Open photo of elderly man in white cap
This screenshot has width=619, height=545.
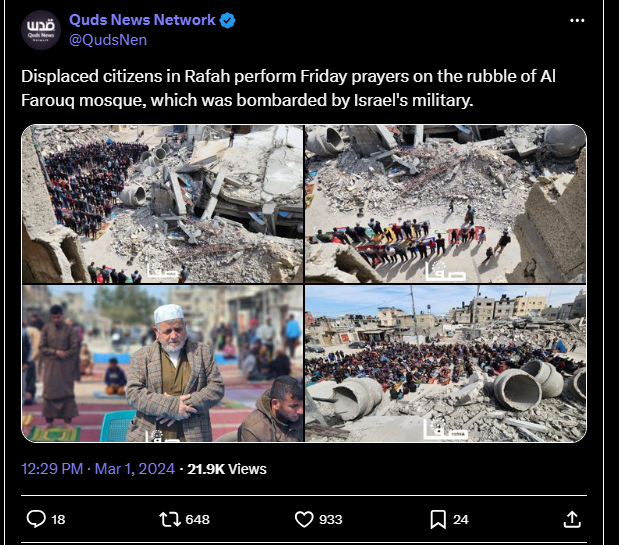pyautogui.click(x=162, y=363)
